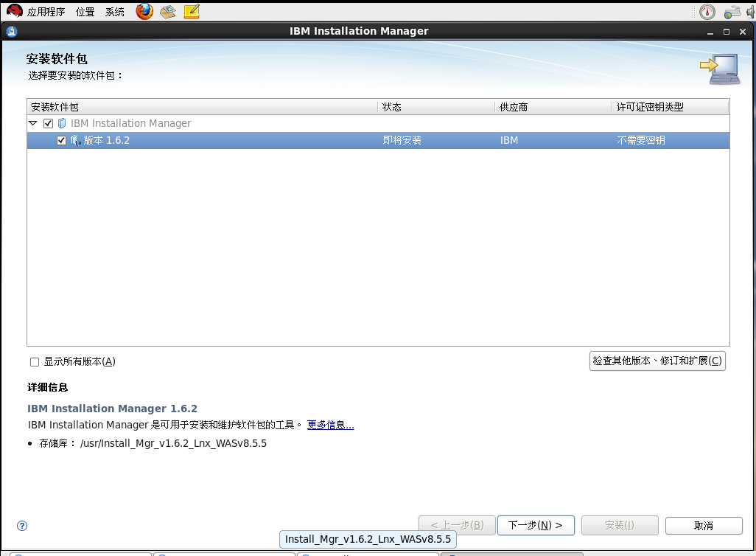
Task: Click 下一步(N) button
Action: 536,525
